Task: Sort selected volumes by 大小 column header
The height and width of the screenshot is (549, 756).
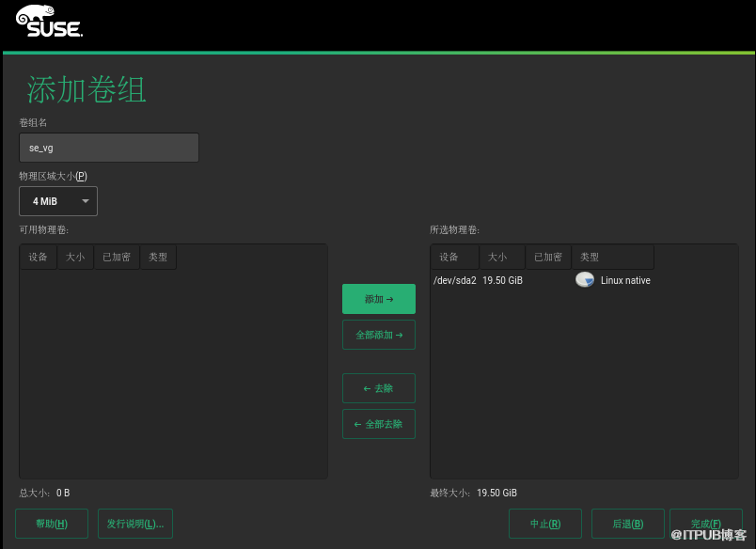Action: (x=502, y=257)
